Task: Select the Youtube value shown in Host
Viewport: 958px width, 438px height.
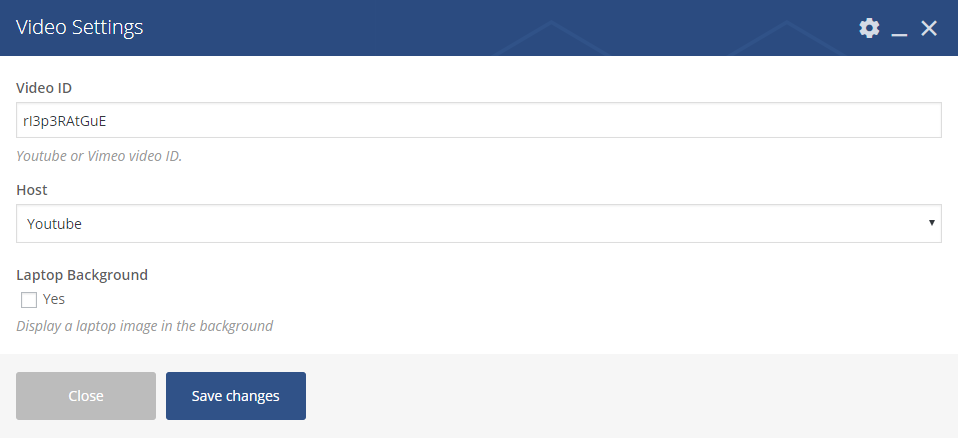Action: (x=54, y=224)
